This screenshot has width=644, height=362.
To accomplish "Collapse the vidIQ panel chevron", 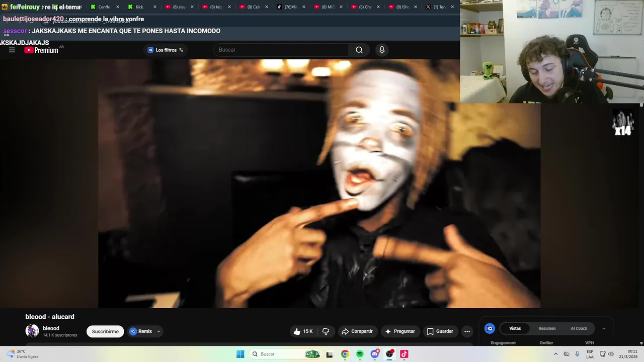I will [x=604, y=328].
